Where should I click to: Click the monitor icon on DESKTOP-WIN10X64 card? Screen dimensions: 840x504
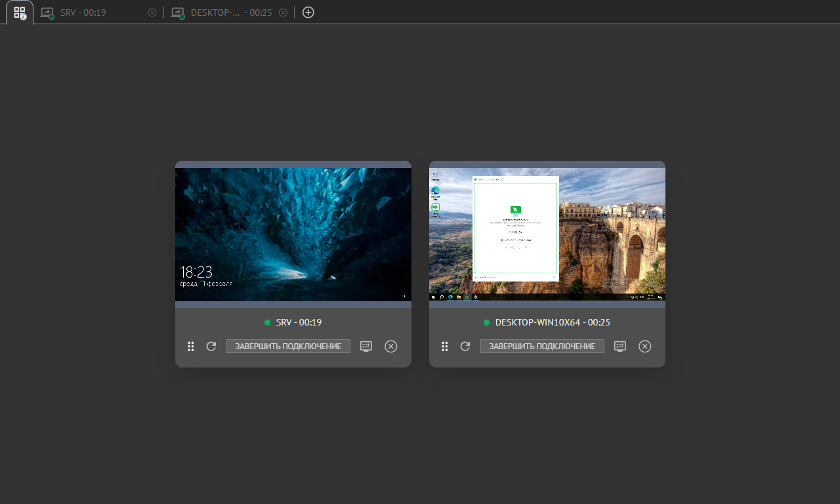click(x=620, y=346)
